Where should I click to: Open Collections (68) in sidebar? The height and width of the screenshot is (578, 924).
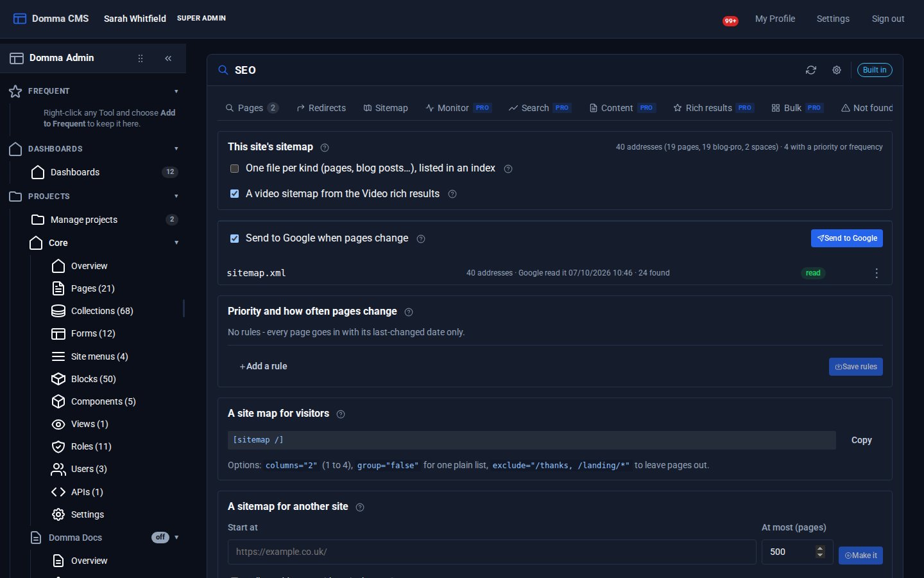point(102,311)
